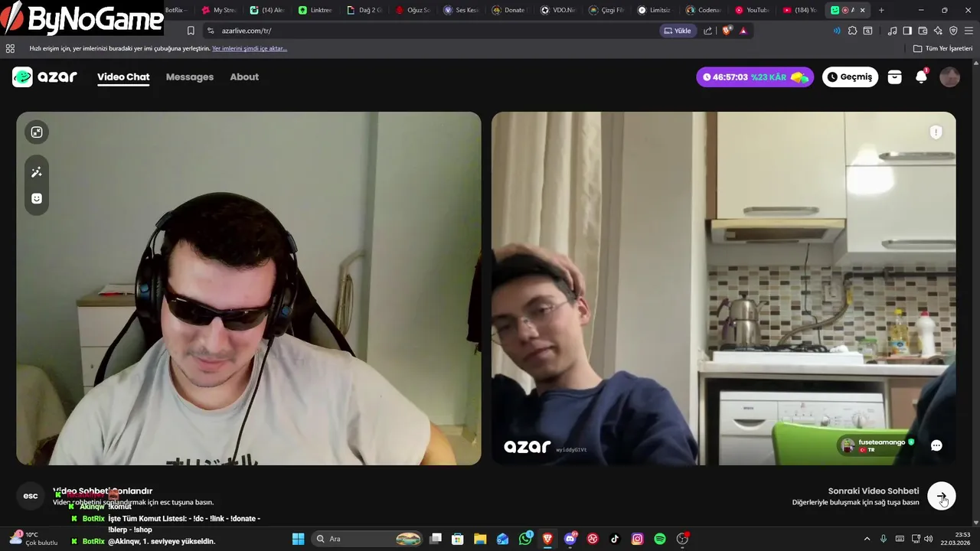Open Brave Rewards triangle icon
The height and width of the screenshot is (551, 980).
pos(743,31)
